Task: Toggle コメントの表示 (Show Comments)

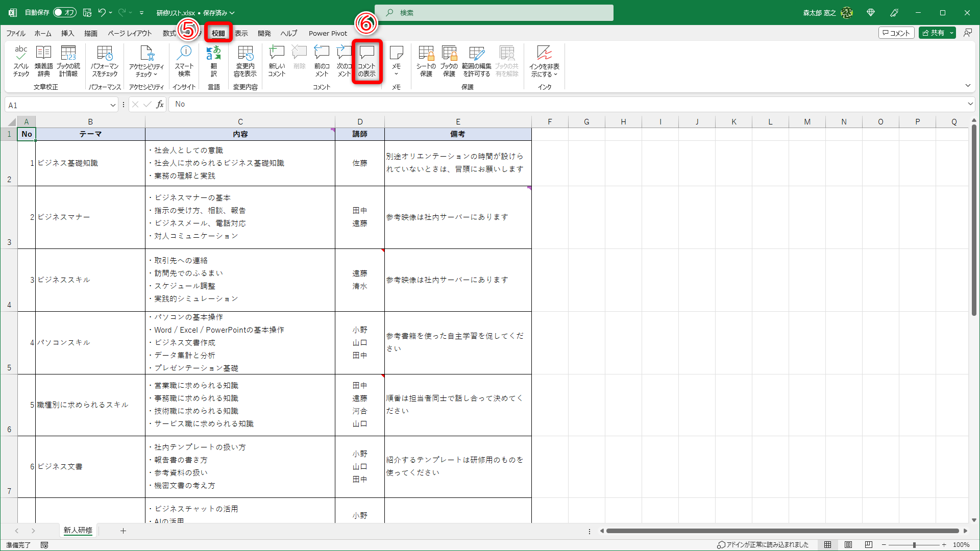Action: (367, 61)
